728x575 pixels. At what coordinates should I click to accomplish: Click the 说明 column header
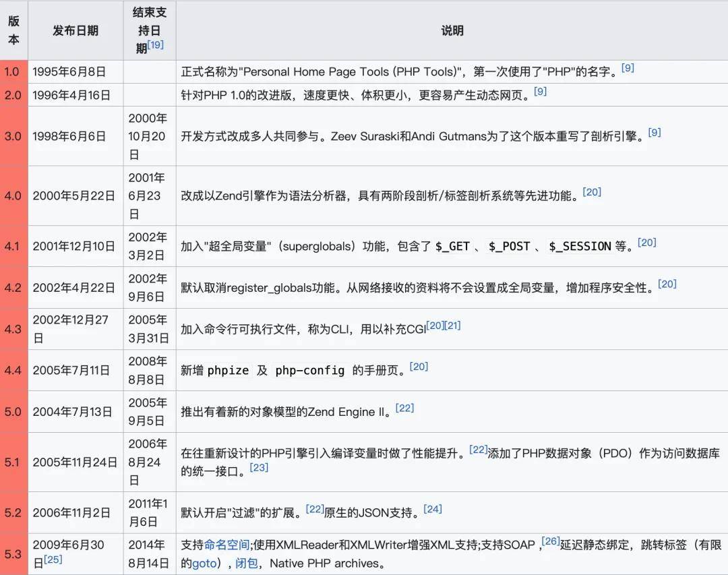(452, 30)
